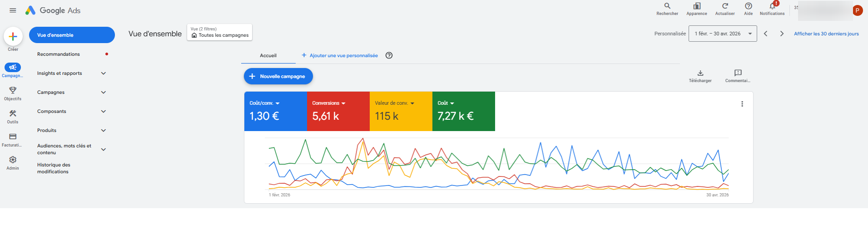Open the chart card three-dot menu
This screenshot has width=868, height=244.
click(742, 104)
